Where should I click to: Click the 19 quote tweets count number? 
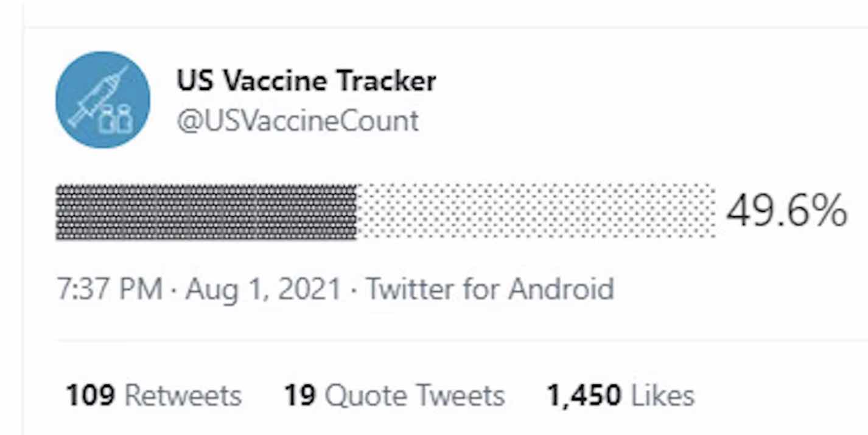(300, 396)
